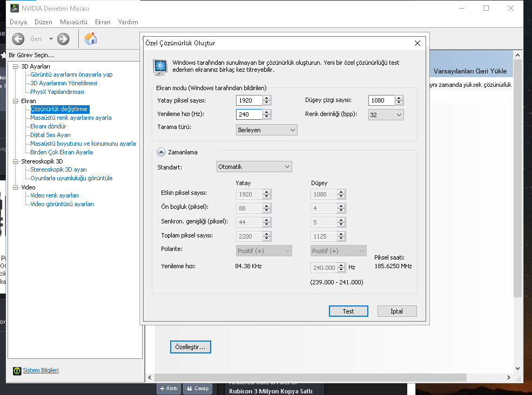Collapse the Video tree node
The height and width of the screenshot is (395, 532).
[15, 187]
